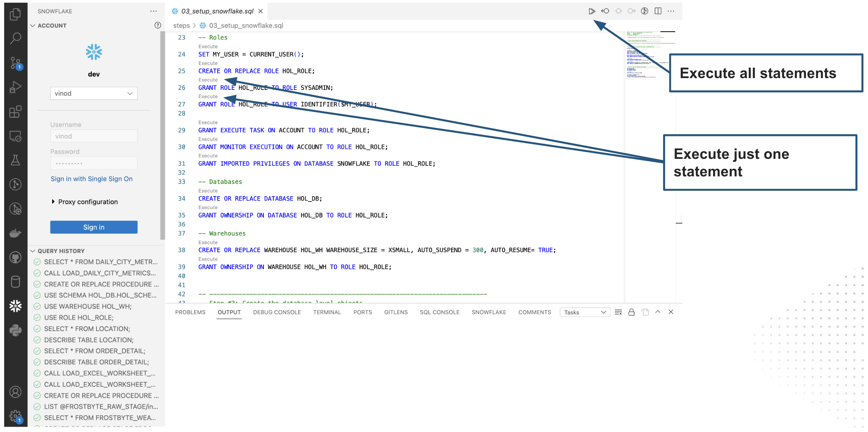The width and height of the screenshot is (868, 432).
Task: Click the Sign in button
Action: pos(94,227)
